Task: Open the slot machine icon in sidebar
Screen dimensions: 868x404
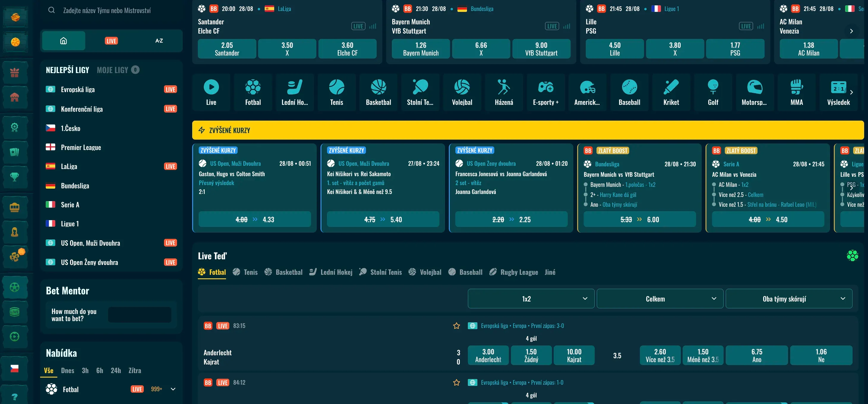Action: [x=15, y=207]
